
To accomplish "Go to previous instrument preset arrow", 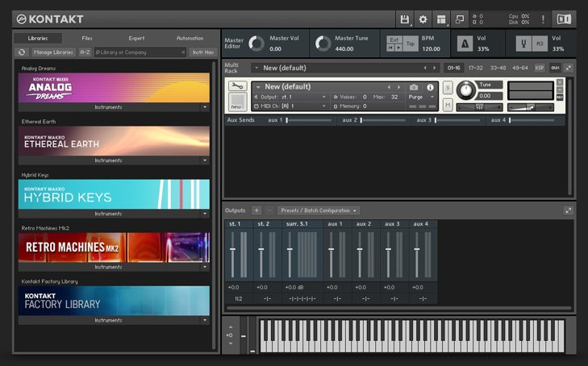I will pyautogui.click(x=389, y=87).
